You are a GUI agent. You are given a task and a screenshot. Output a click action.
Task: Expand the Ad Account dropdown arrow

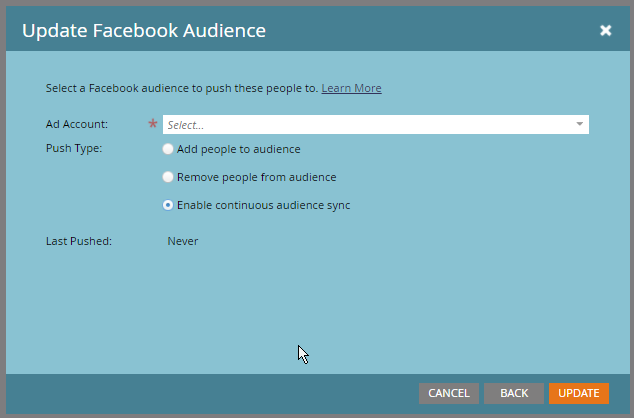point(579,125)
